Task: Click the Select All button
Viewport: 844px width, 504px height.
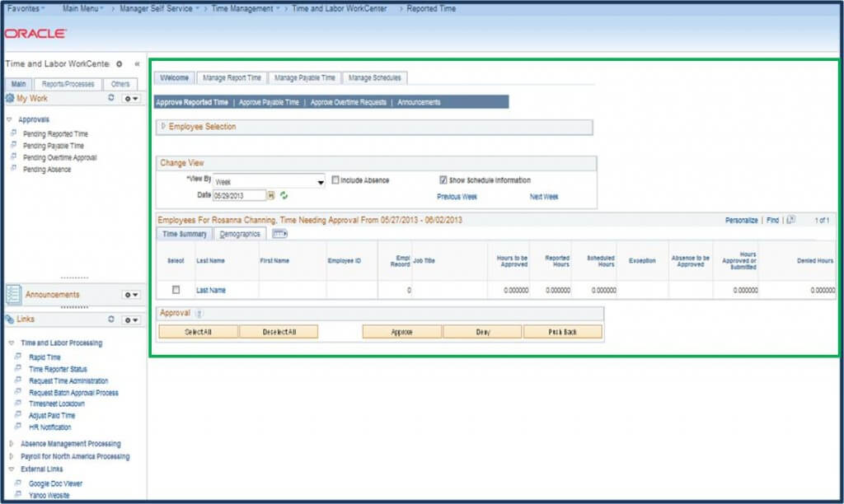Action: point(198,332)
